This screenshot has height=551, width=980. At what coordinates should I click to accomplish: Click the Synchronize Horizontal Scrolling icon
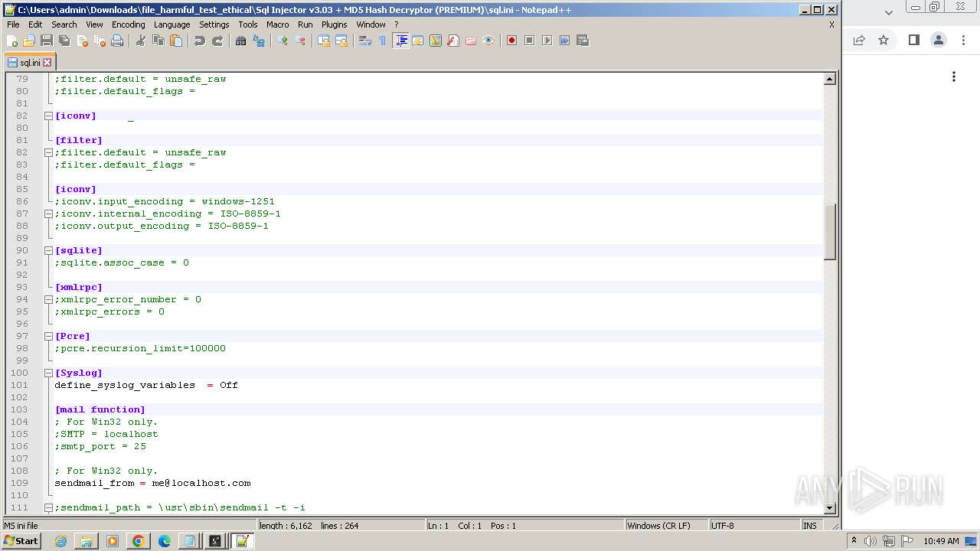pos(341,41)
